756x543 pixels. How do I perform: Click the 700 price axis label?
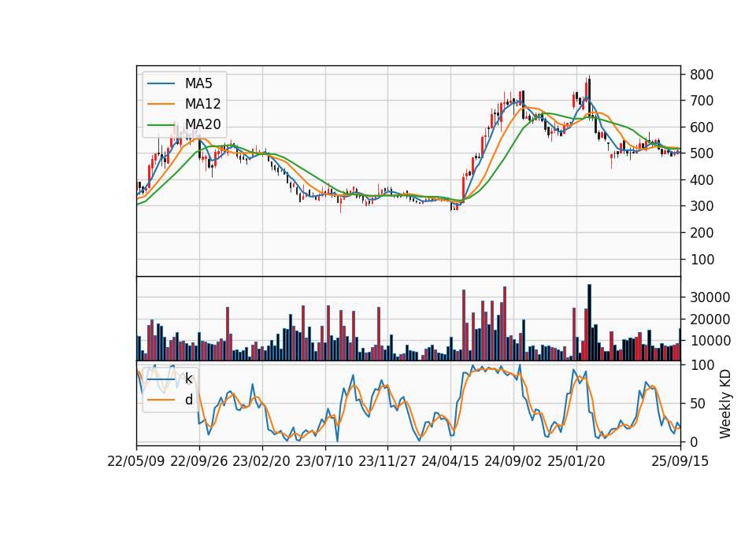[702, 102]
